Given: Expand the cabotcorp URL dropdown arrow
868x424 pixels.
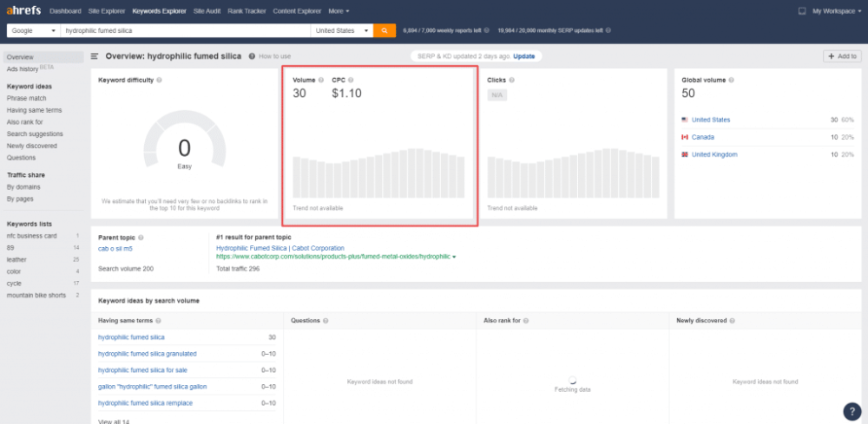Looking at the screenshot, I should coord(454,258).
